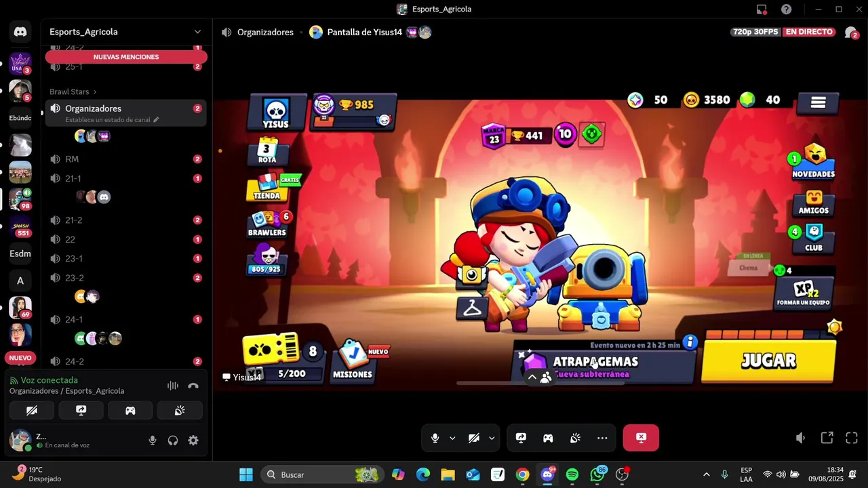868x488 pixels.
Task: Select voice channel 21-2
Action: 126,220
